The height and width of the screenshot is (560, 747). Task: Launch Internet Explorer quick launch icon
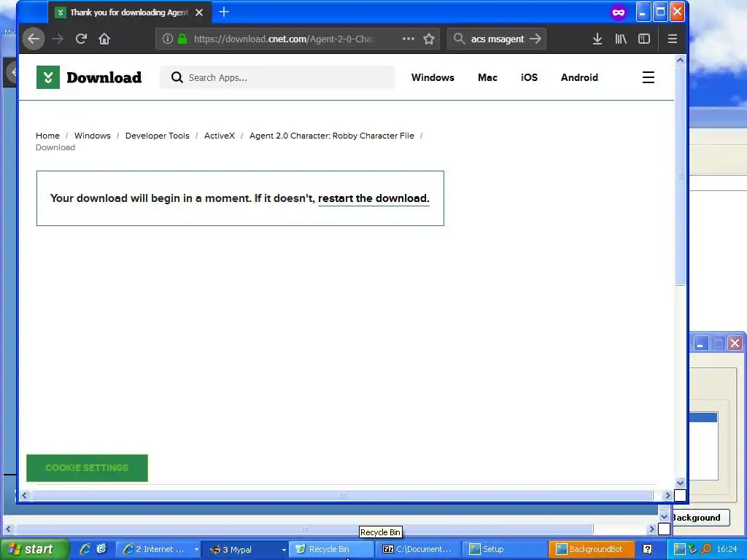(85, 549)
